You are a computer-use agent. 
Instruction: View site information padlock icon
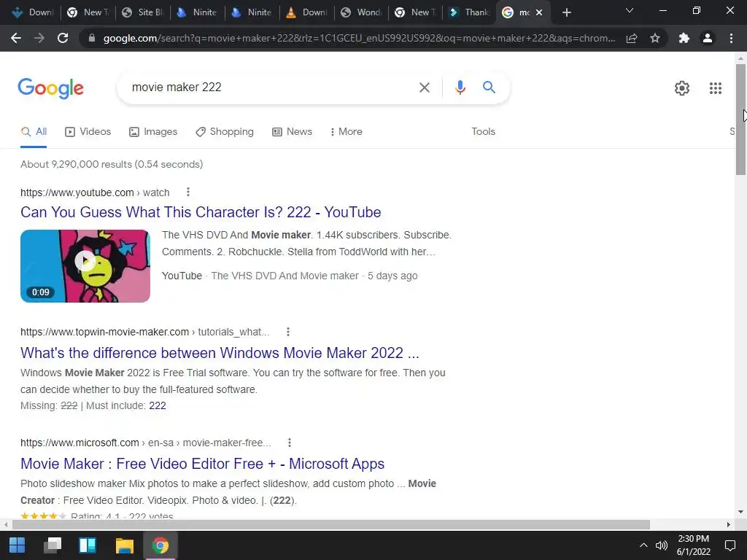(92, 38)
